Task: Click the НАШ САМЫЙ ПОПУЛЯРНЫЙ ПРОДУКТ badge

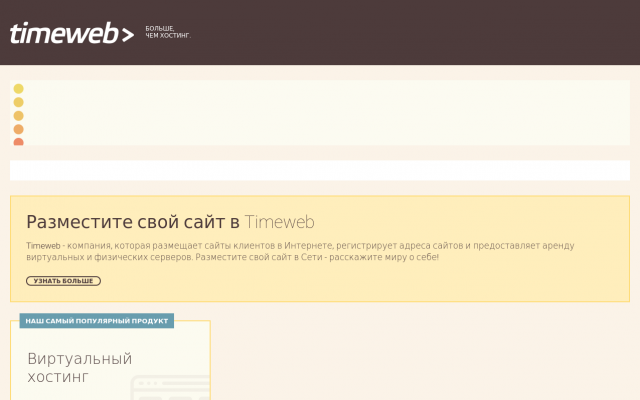Action: point(97,321)
